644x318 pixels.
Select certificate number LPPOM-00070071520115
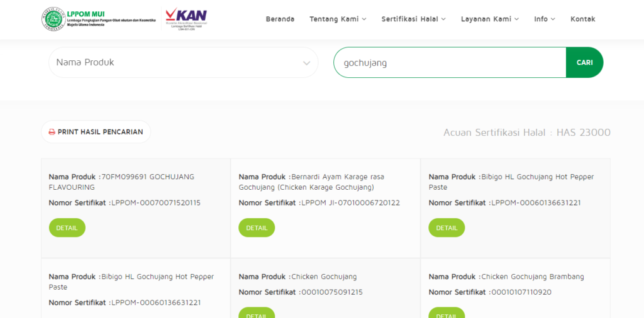(x=156, y=203)
